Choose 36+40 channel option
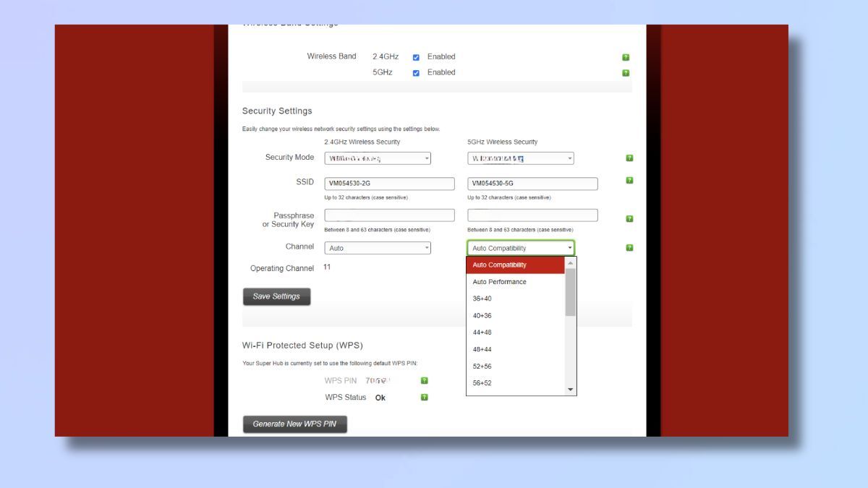 point(516,299)
